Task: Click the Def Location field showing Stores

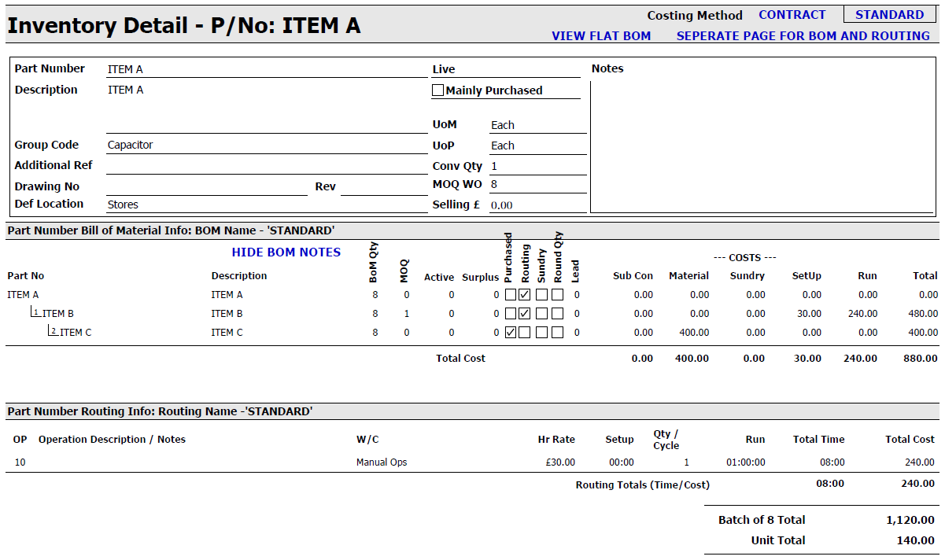Action: tap(265, 204)
